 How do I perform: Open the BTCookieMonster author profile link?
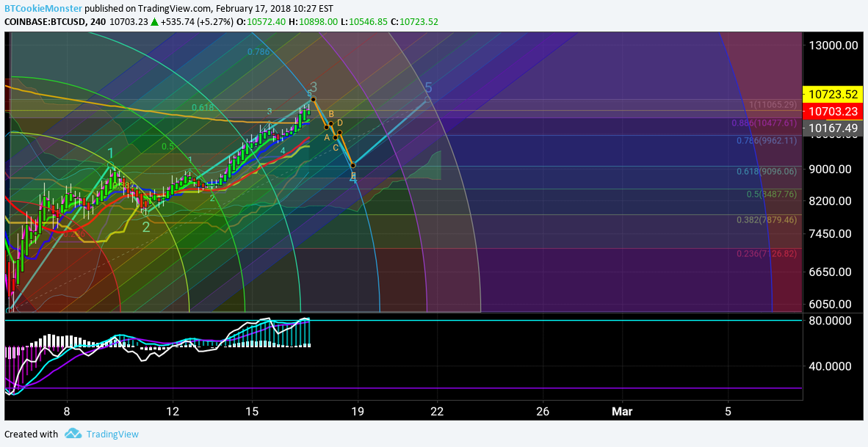pos(44,9)
